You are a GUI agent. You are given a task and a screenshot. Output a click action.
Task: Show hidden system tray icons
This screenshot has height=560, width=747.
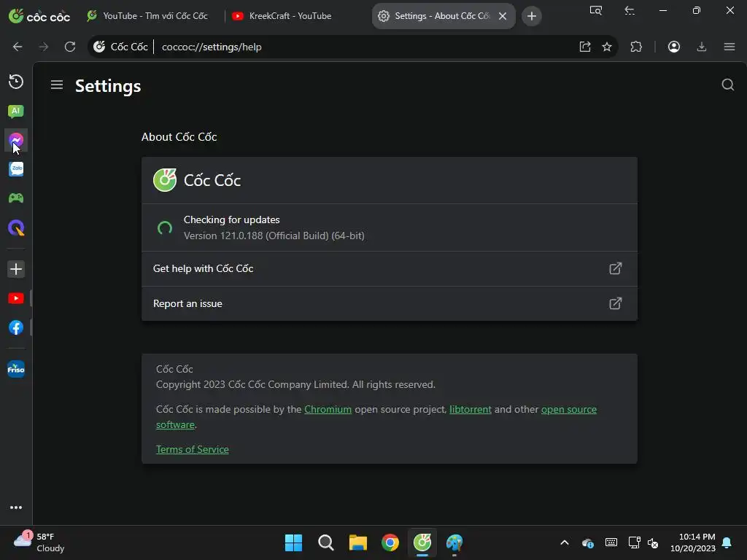tap(565, 542)
